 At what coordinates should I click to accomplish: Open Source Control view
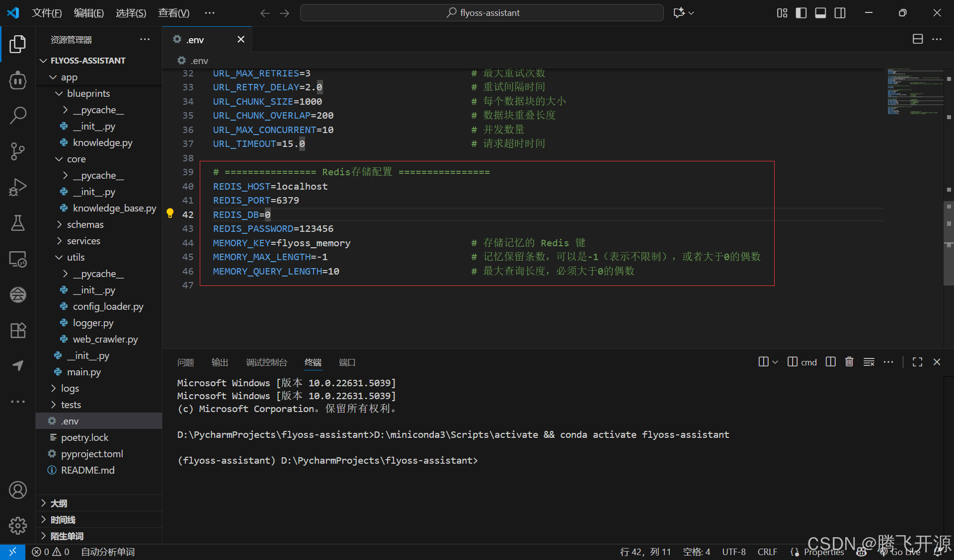pos(18,151)
